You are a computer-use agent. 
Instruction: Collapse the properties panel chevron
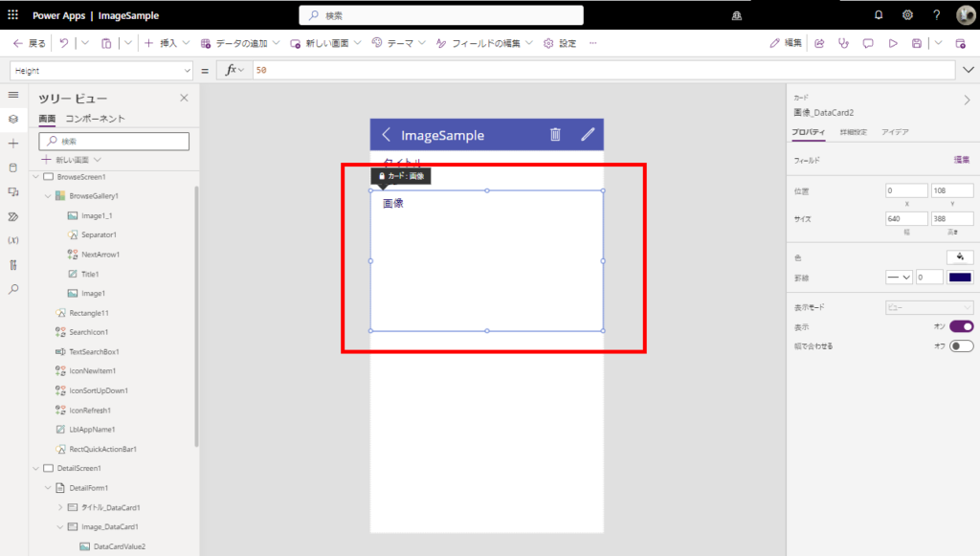point(967,100)
